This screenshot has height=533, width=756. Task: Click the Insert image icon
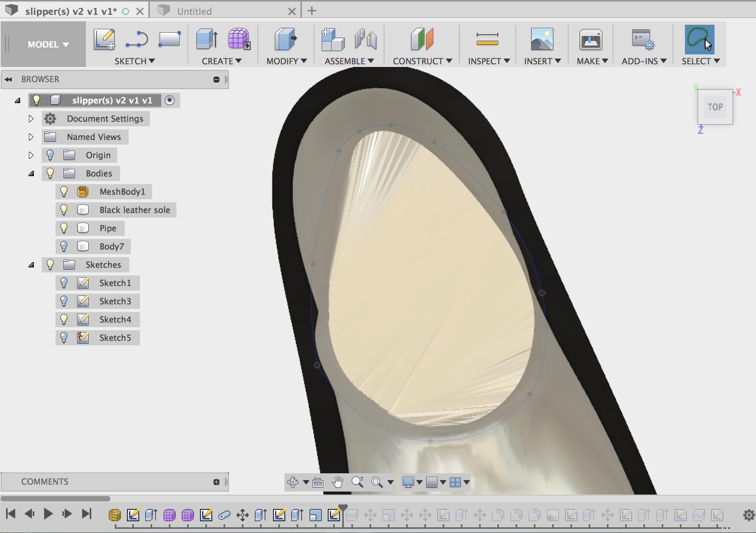(542, 39)
